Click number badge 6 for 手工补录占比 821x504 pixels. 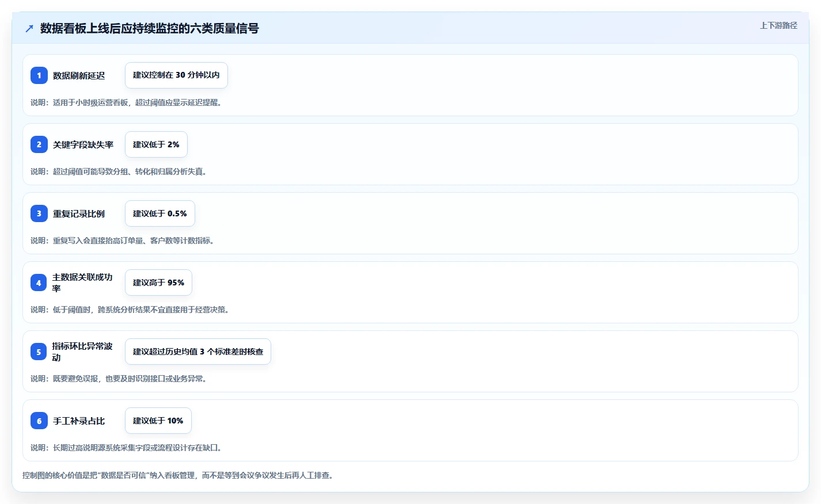[x=39, y=421]
